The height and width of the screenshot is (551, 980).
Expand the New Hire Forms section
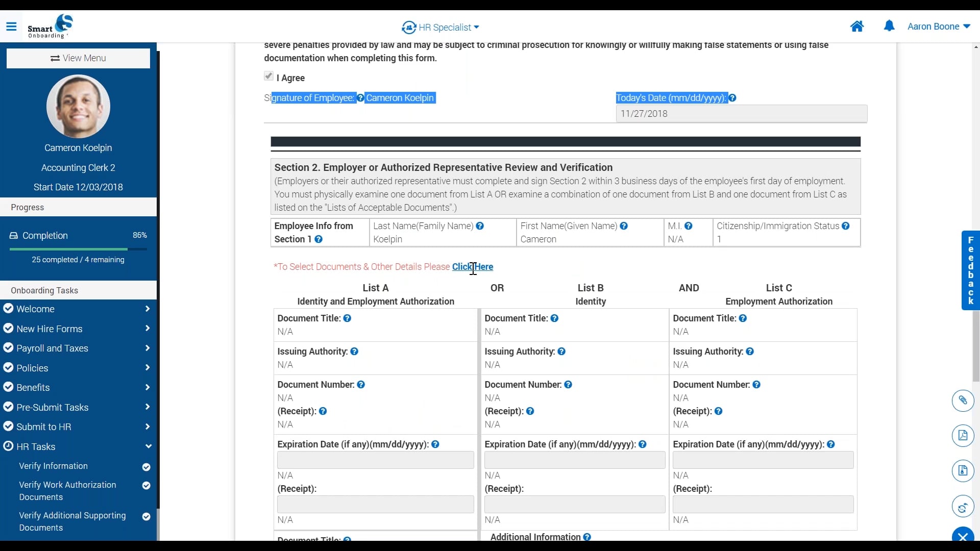coord(147,329)
